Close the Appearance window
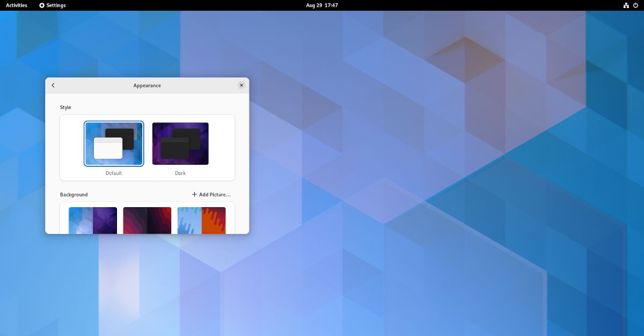This screenshot has width=644, height=336. point(241,85)
